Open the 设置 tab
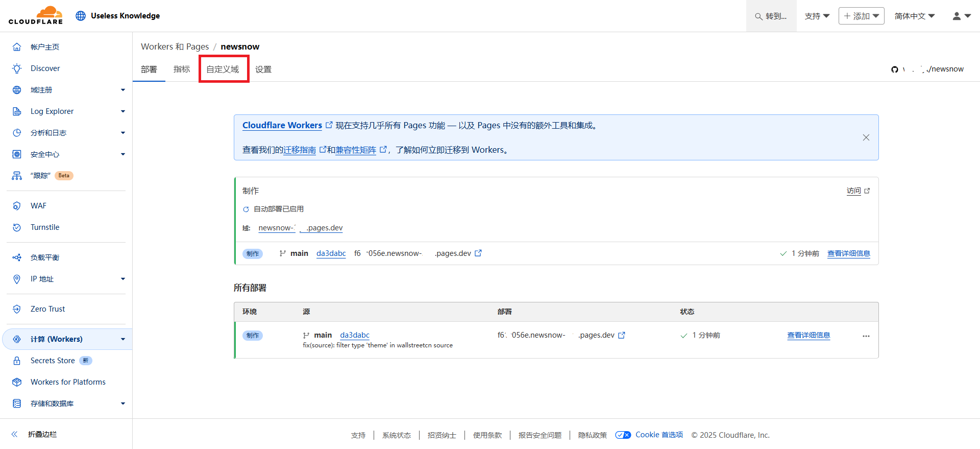 [263, 69]
